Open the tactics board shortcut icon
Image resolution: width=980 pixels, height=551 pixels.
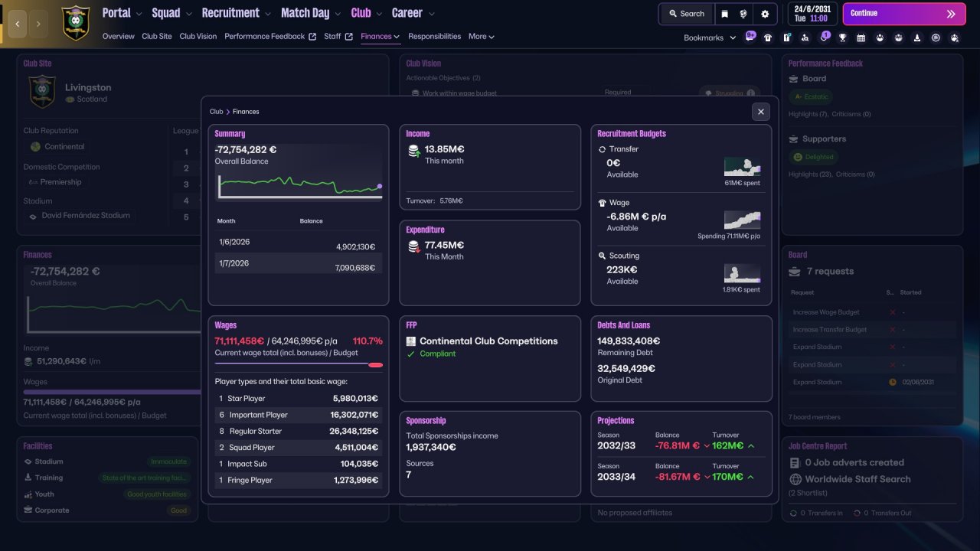[x=786, y=37]
